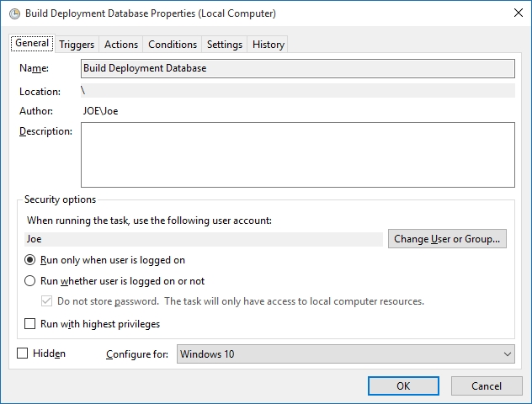Screen dimensions: 532x404
Task: Toggle the Do not store password checkbox
Action: (47, 301)
